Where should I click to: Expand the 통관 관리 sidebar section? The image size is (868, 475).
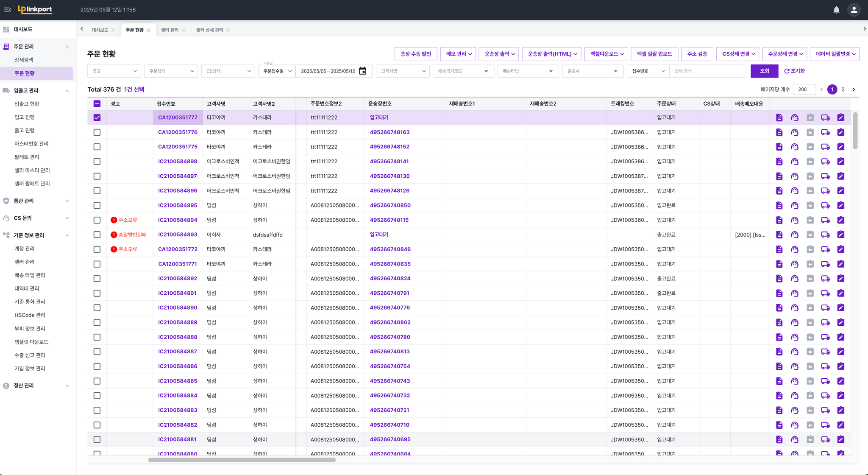click(x=36, y=201)
